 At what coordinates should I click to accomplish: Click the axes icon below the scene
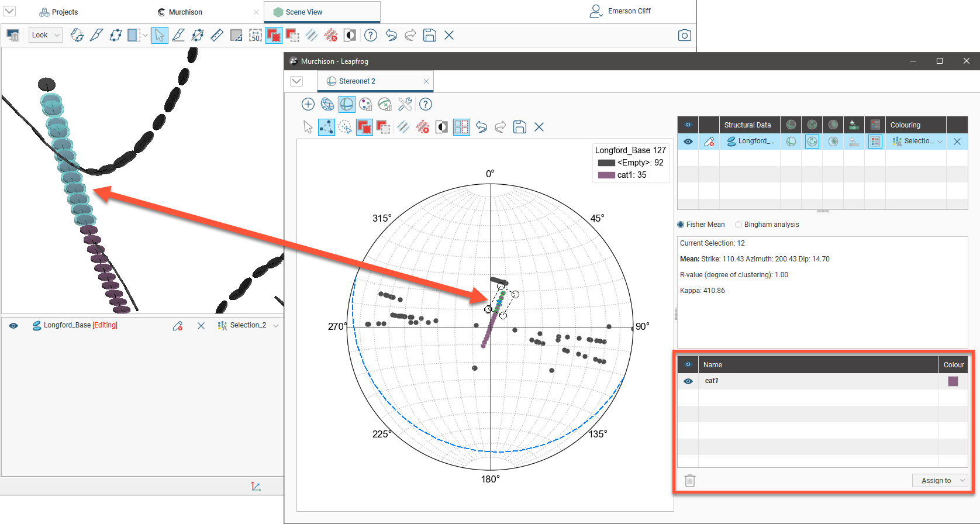tap(256, 487)
